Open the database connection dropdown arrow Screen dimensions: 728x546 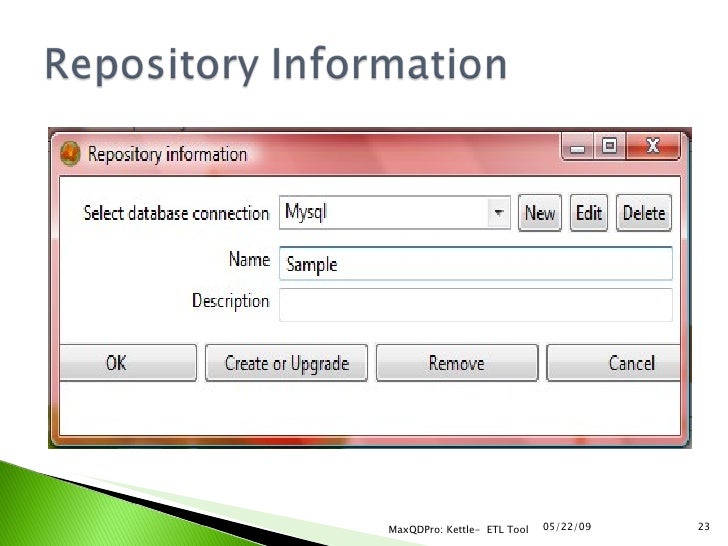click(499, 213)
